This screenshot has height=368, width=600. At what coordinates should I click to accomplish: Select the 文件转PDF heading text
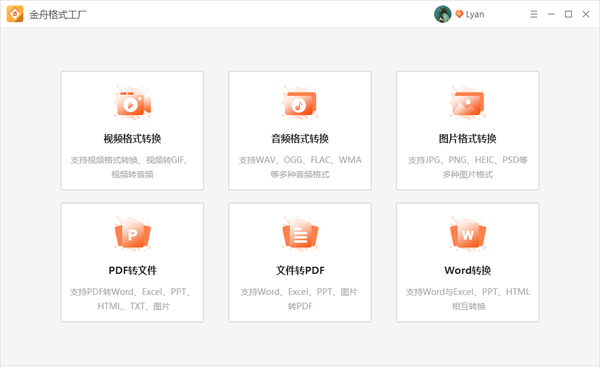[x=300, y=270]
